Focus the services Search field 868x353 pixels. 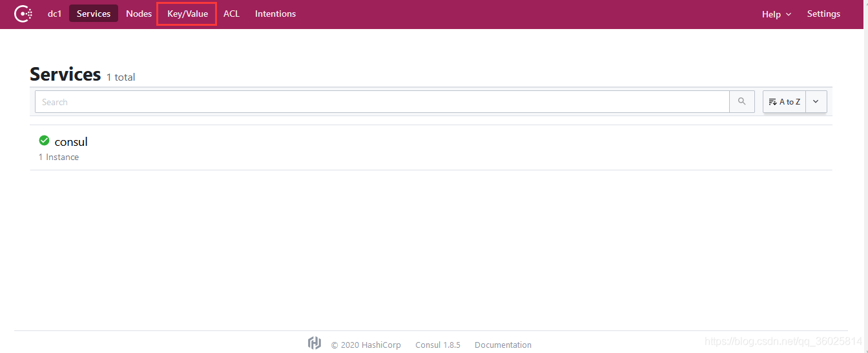click(382, 102)
